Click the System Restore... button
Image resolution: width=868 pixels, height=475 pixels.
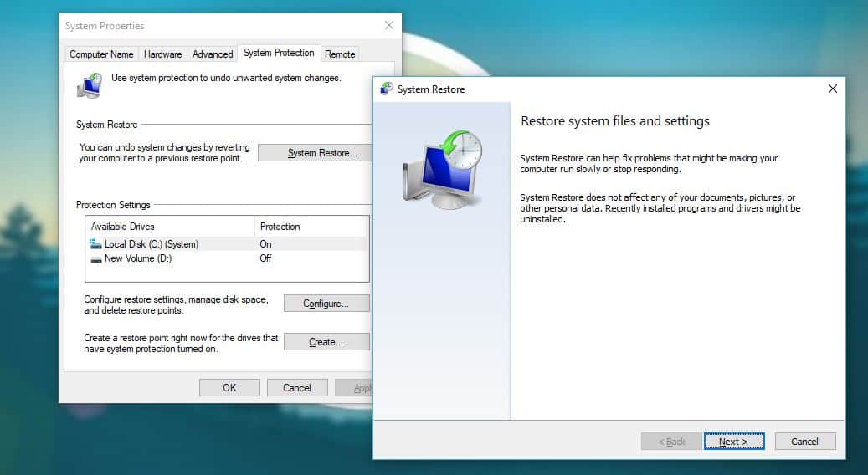click(x=316, y=153)
